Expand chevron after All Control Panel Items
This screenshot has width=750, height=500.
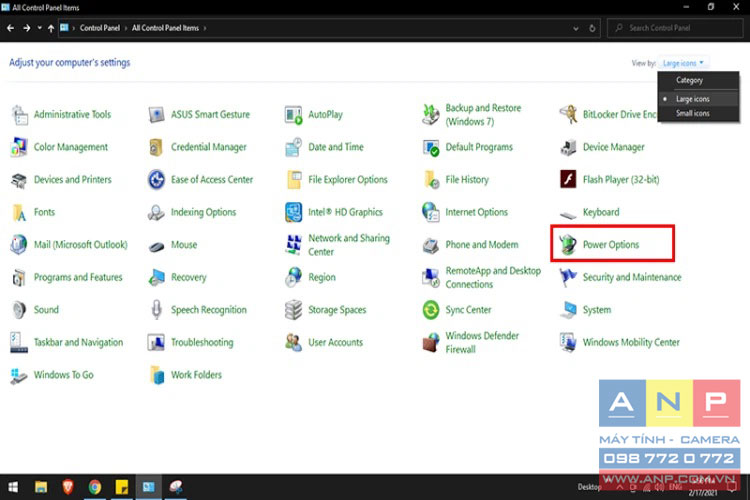[205, 28]
